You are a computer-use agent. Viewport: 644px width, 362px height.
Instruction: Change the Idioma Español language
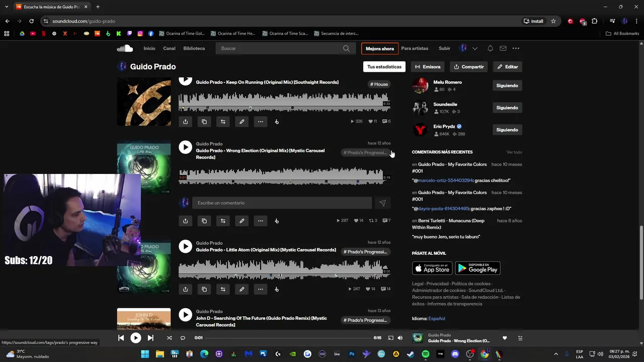point(437,319)
